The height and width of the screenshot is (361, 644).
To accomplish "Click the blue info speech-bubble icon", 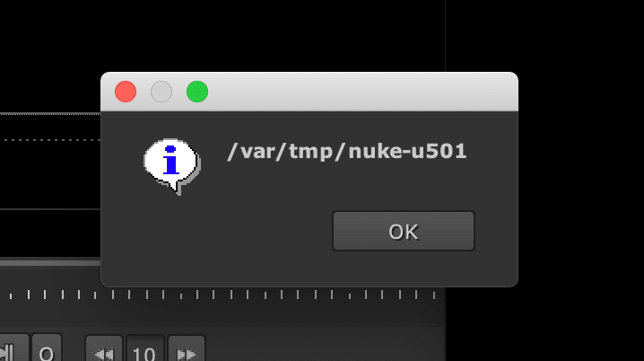I will pos(172,166).
